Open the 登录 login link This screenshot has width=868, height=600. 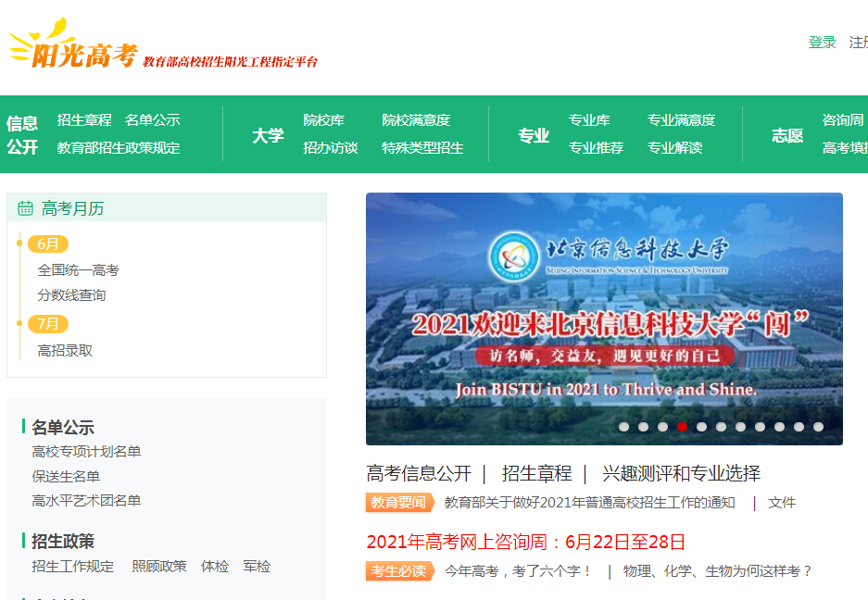pos(822,42)
